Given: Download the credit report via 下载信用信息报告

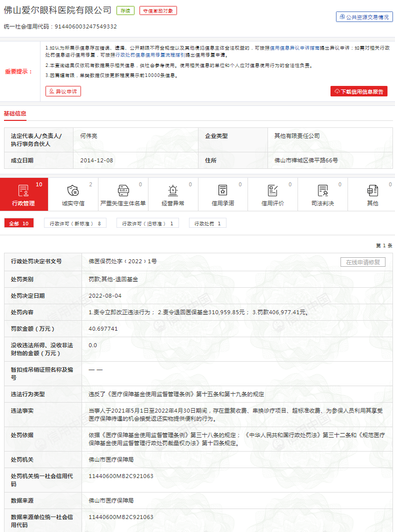Looking at the screenshot, I should 359,91.
